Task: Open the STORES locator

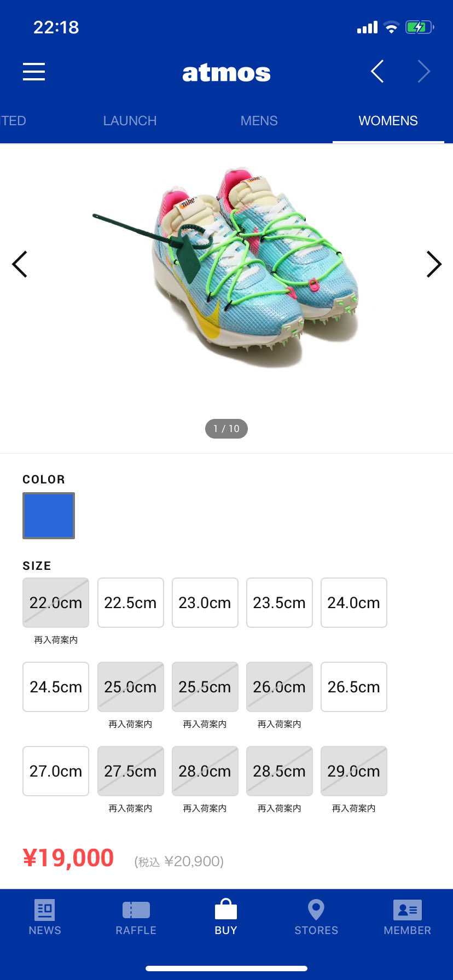Action: click(x=316, y=918)
